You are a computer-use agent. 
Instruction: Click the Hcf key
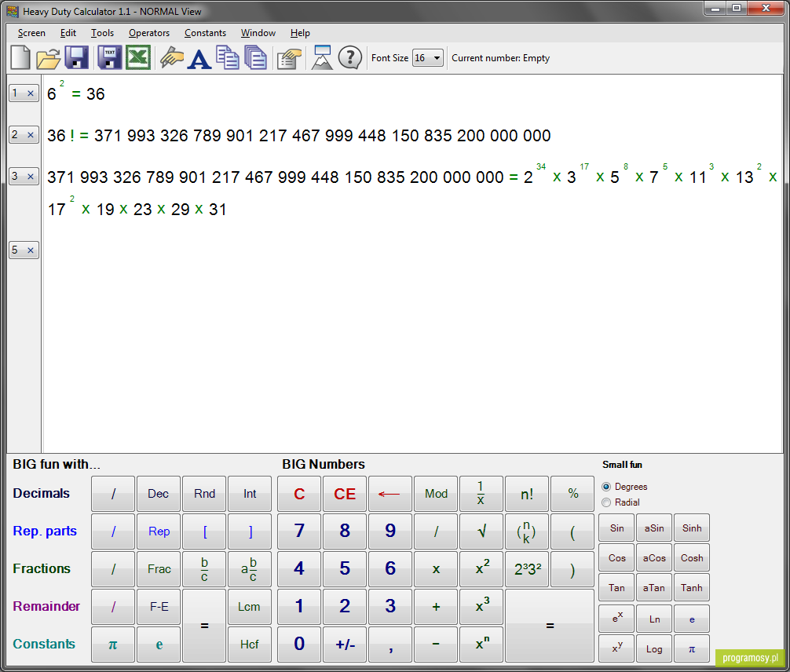pyautogui.click(x=250, y=645)
